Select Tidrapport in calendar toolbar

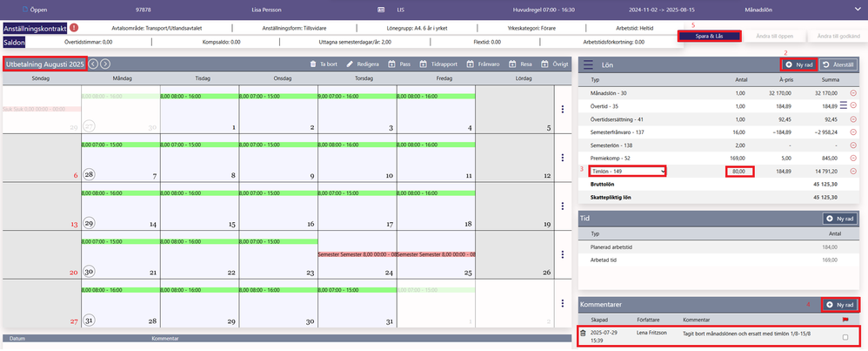438,64
